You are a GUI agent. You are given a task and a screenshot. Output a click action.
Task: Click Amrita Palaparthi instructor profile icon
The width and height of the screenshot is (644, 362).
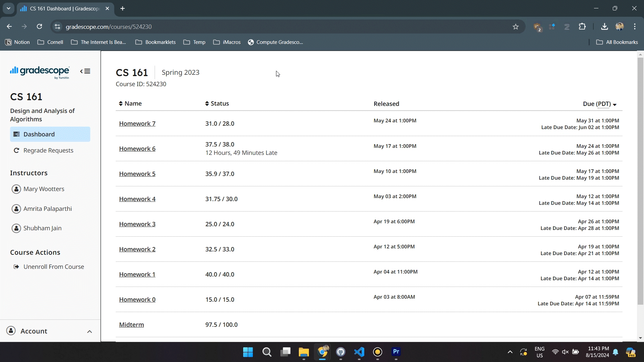[16, 208]
